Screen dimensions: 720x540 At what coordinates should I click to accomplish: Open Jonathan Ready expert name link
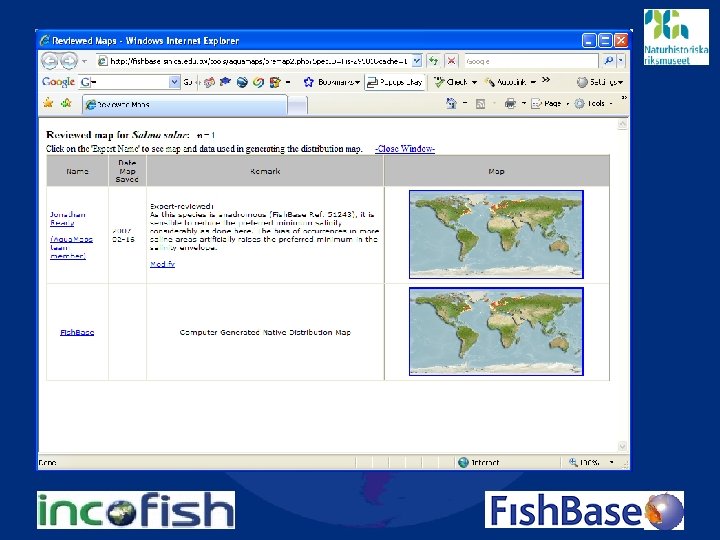[68, 219]
